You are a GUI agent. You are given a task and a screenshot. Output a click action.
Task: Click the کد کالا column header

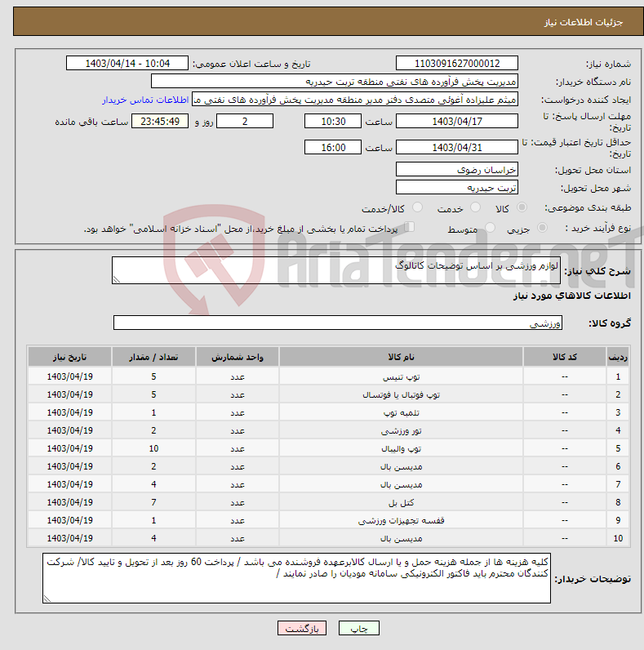[565, 357]
